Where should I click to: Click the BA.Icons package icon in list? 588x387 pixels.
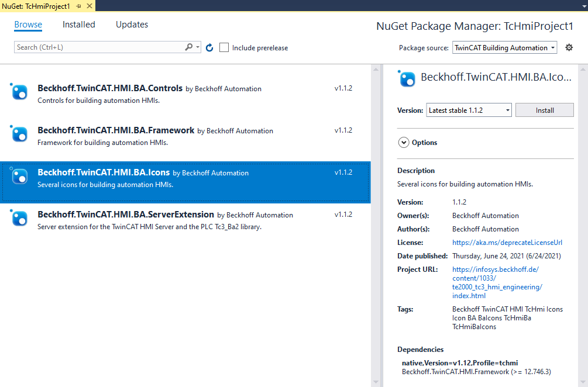19,177
